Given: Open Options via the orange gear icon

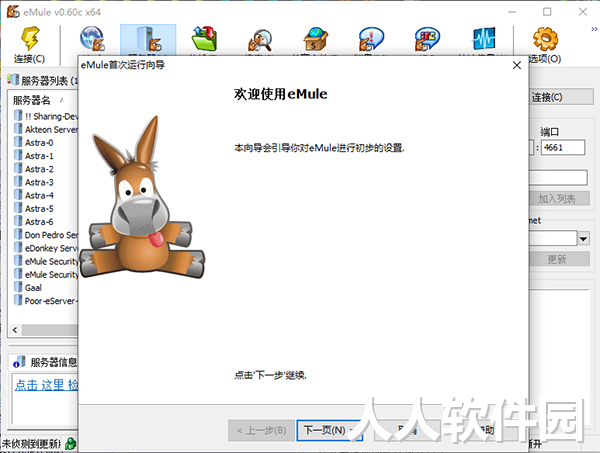Looking at the screenshot, I should (545, 38).
